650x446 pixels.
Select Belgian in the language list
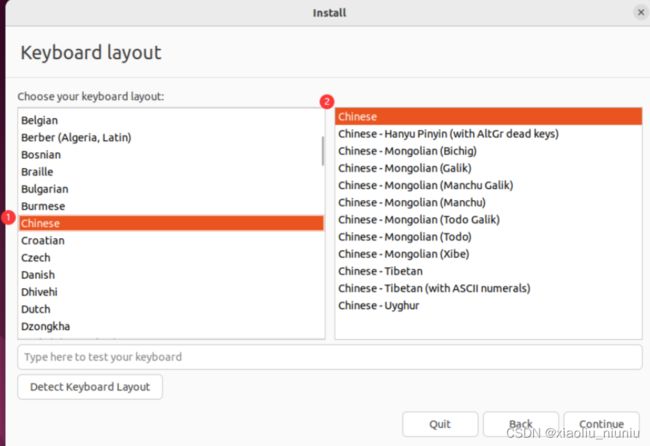(x=171, y=120)
